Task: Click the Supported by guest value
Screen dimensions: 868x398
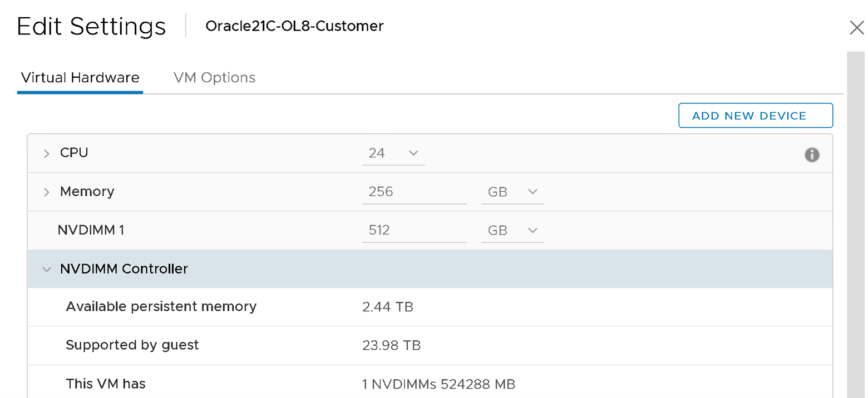Action: point(391,346)
